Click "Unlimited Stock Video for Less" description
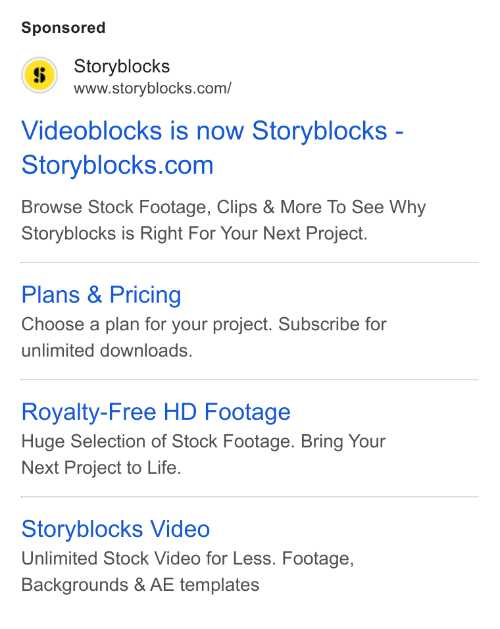 coord(148,558)
